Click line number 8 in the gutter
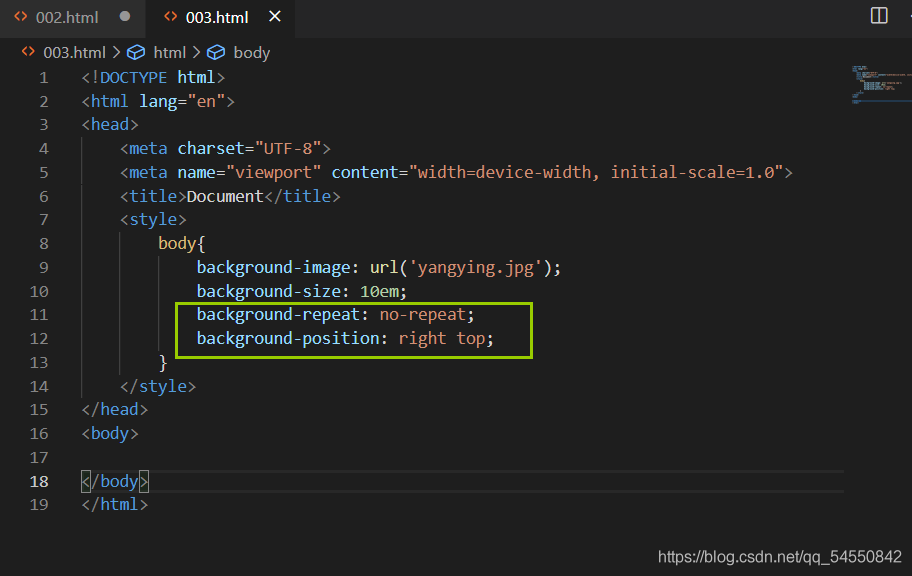Screen dimensions: 912x576 (x=44, y=244)
